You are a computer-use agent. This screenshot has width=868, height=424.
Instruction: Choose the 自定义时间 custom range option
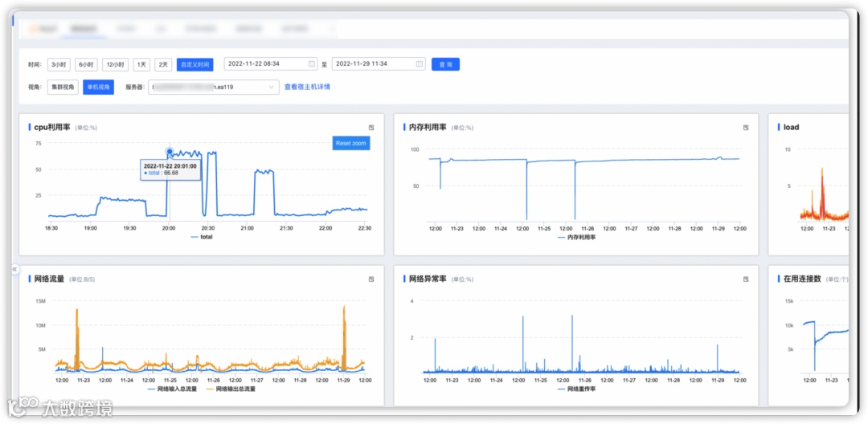194,65
